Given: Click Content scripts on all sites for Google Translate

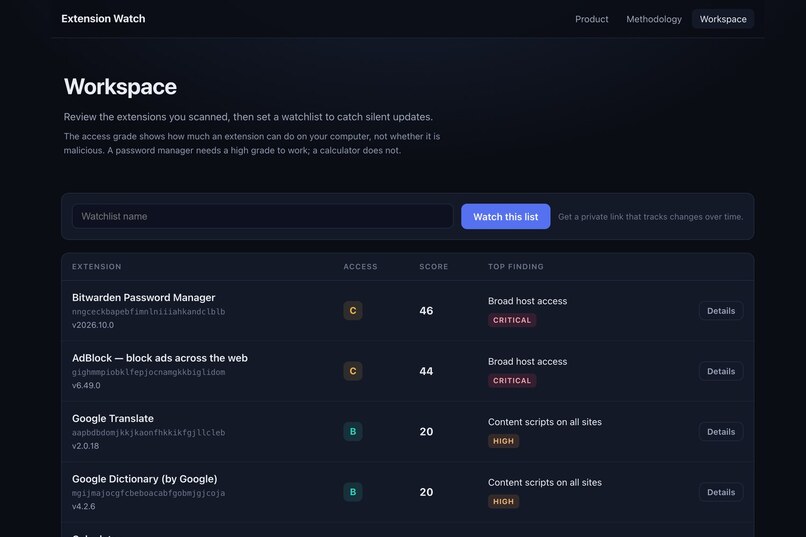Looking at the screenshot, I should pyautogui.click(x=545, y=422).
